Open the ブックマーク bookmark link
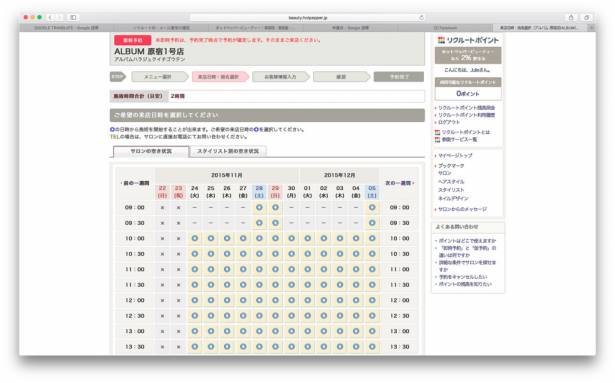 [x=451, y=166]
